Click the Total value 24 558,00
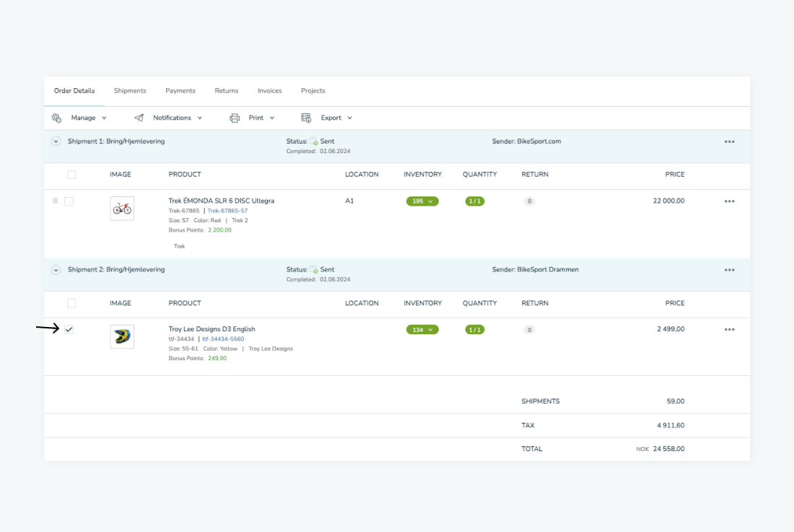This screenshot has height=532, width=794. [x=668, y=449]
